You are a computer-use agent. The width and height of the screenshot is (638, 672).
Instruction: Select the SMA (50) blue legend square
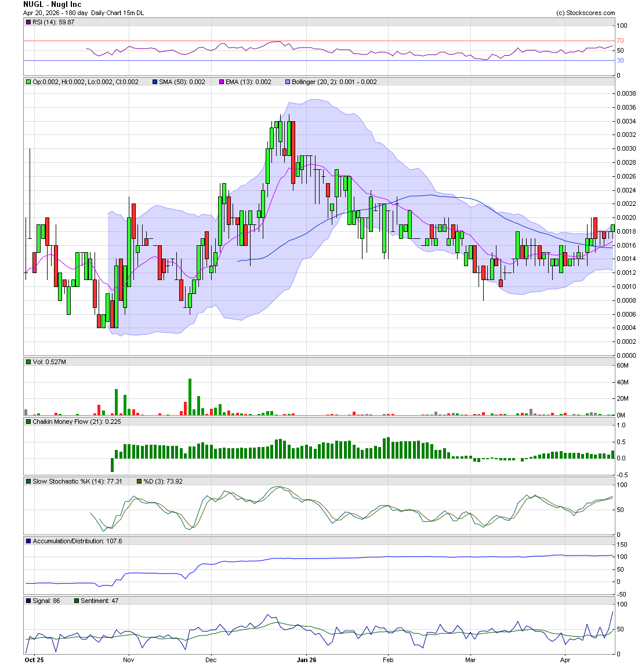tap(154, 82)
